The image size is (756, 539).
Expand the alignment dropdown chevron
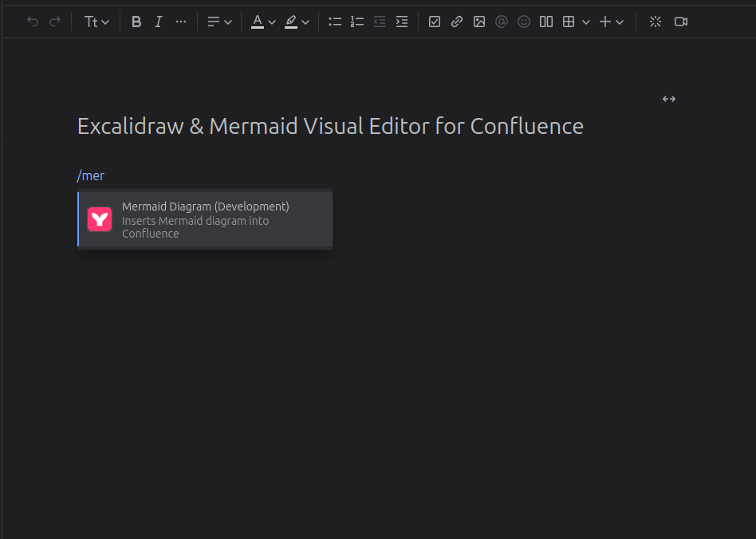(x=228, y=22)
